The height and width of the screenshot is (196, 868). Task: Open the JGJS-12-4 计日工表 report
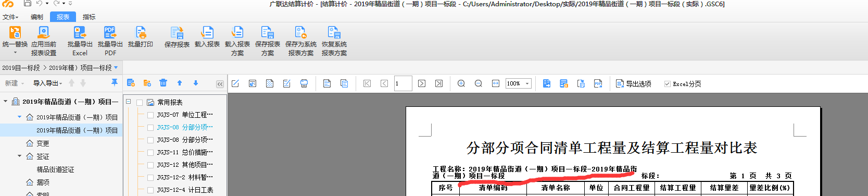pyautogui.click(x=185, y=190)
